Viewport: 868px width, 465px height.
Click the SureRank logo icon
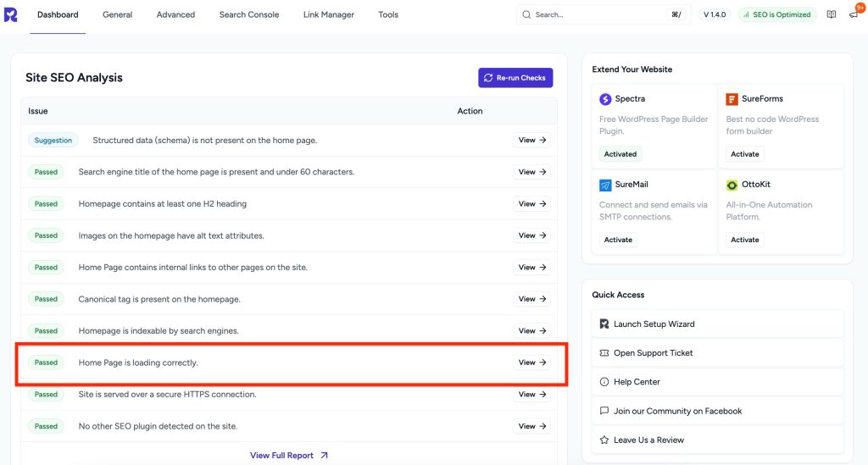point(10,14)
